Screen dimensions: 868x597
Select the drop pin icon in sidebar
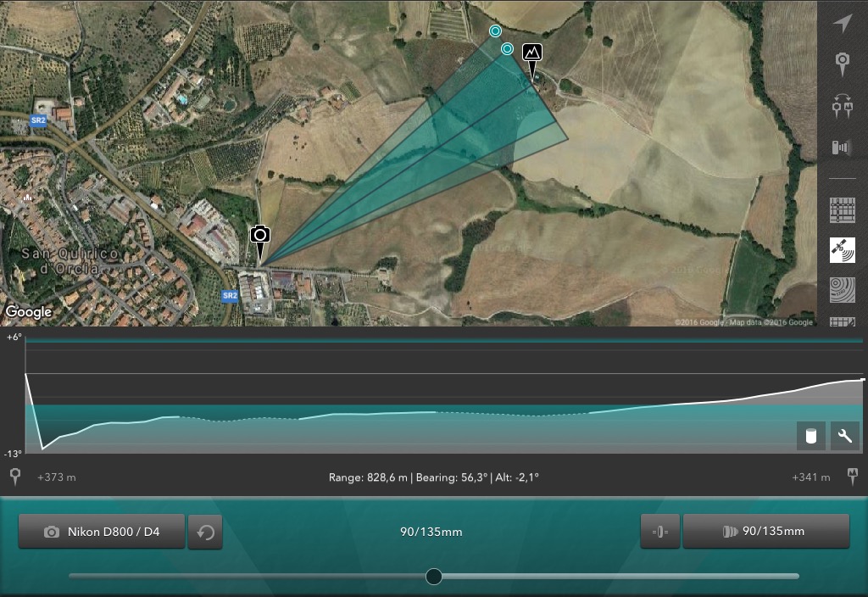click(842, 64)
